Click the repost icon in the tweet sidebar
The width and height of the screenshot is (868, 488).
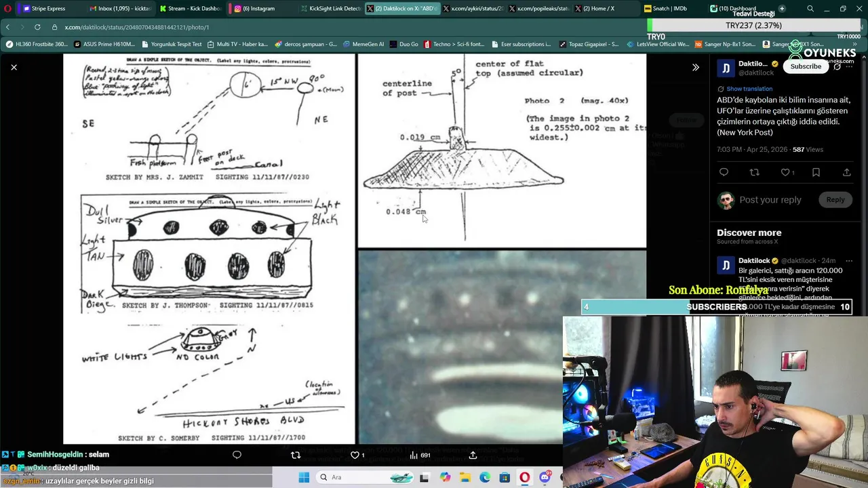coord(754,172)
